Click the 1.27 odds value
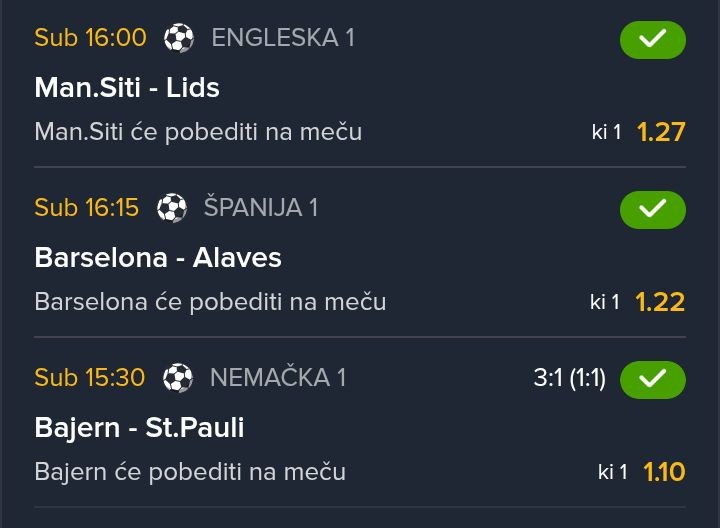This screenshot has width=720, height=528. point(661,132)
